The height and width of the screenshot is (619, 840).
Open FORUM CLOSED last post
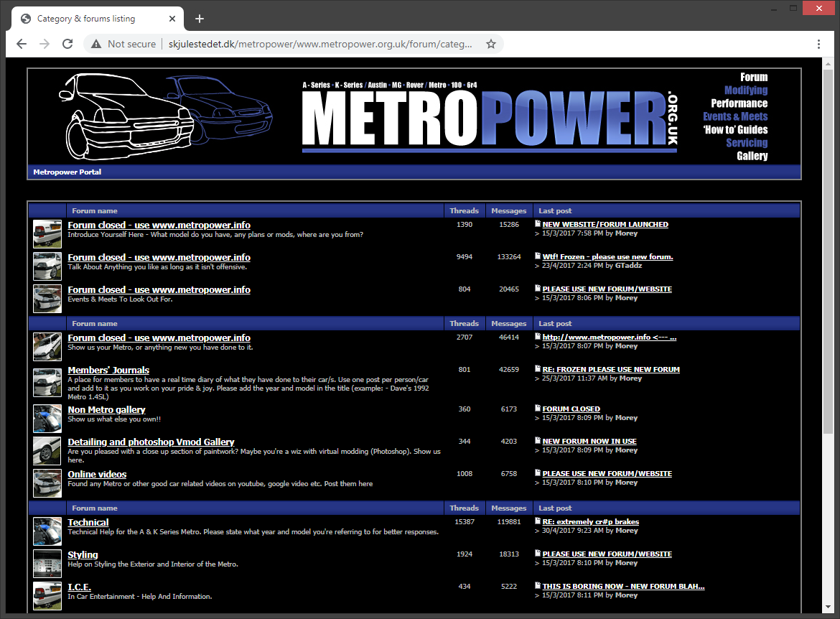[x=571, y=409]
